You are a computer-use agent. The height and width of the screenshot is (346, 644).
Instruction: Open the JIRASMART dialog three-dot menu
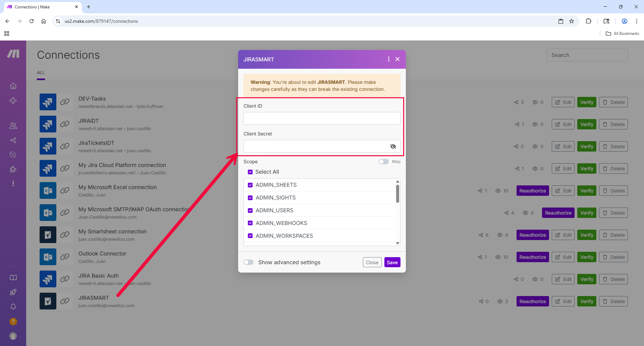[389, 59]
